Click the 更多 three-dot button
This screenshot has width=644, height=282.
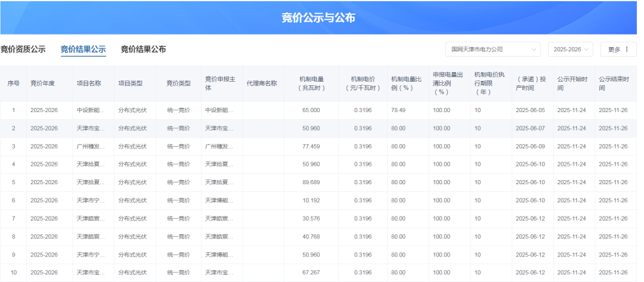click(618, 49)
